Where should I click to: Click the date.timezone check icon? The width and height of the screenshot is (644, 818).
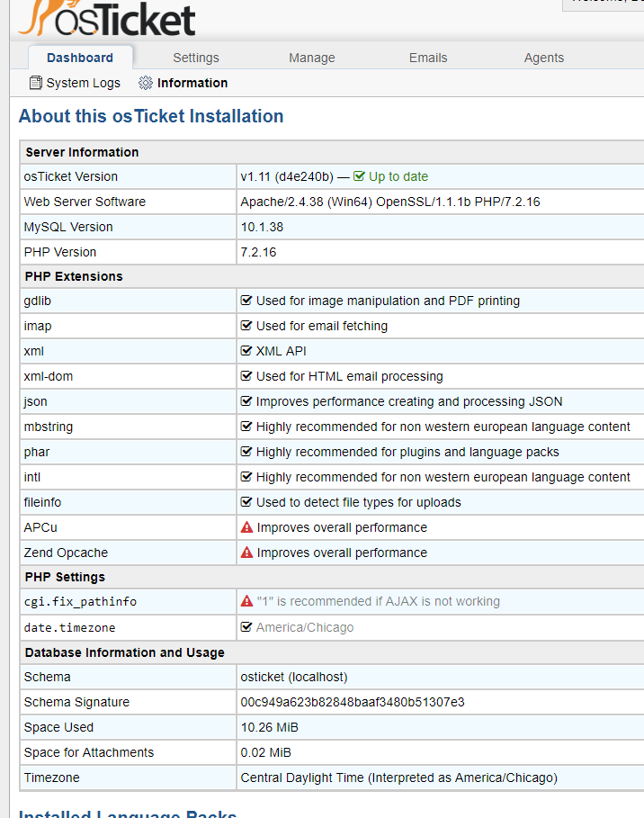point(246,627)
